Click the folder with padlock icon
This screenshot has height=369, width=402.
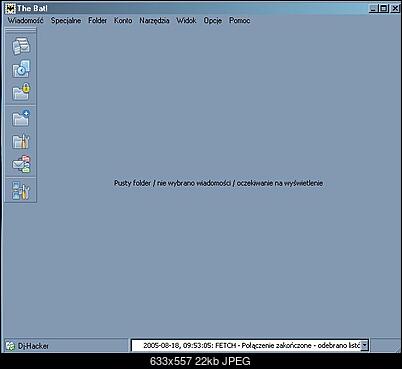tap(21, 92)
